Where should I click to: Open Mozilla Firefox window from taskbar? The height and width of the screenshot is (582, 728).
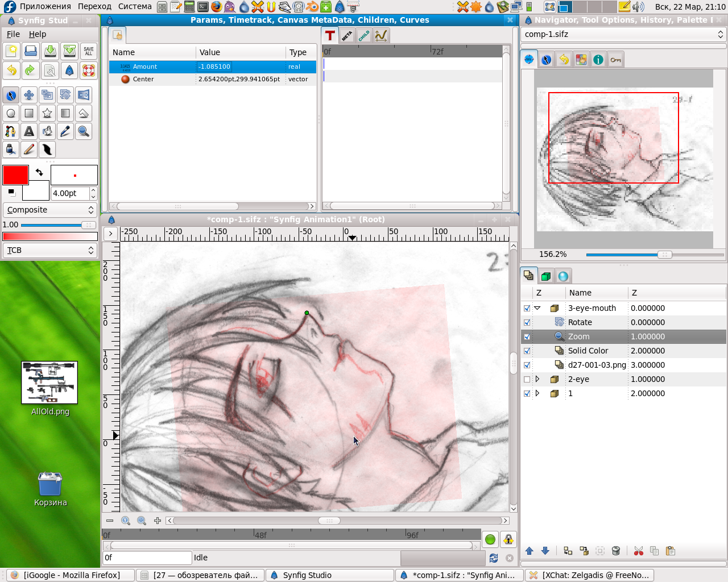pos(71,575)
